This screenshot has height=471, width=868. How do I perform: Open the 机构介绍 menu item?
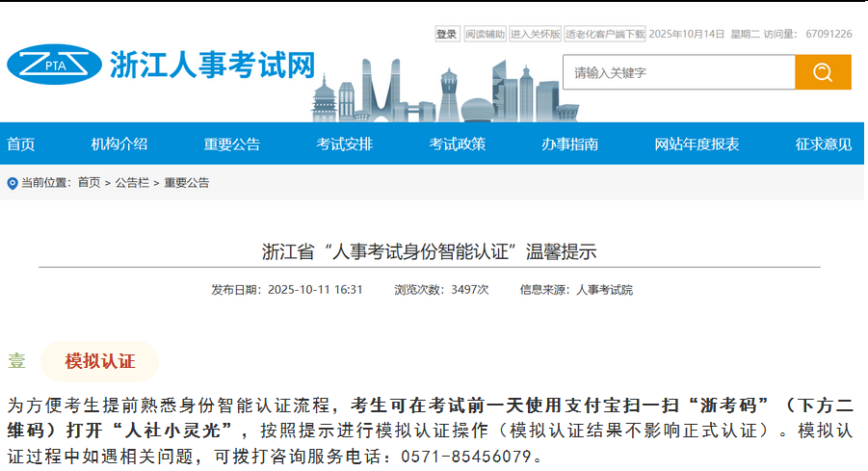point(119,144)
